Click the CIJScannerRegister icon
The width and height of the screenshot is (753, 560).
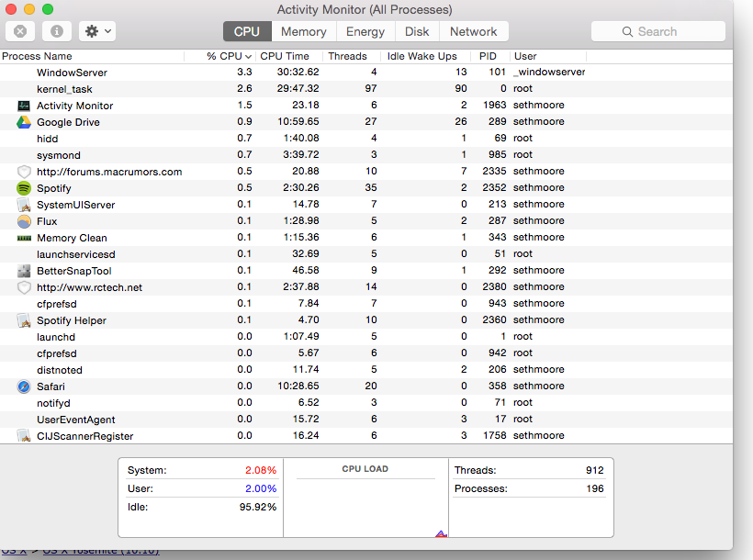tap(24, 436)
